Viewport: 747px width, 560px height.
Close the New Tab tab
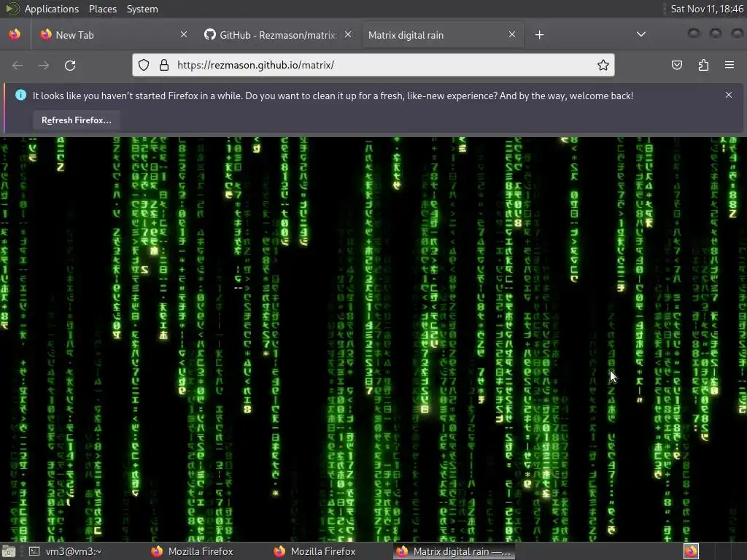click(x=184, y=34)
